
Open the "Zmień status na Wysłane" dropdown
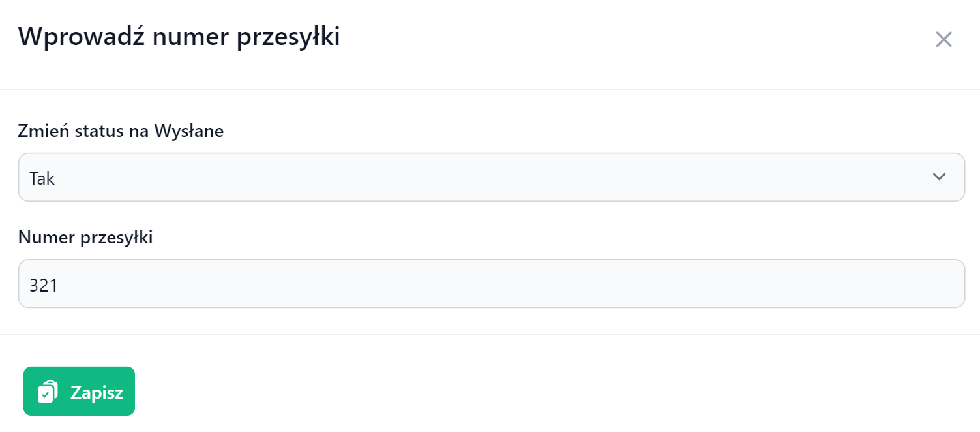pos(490,177)
